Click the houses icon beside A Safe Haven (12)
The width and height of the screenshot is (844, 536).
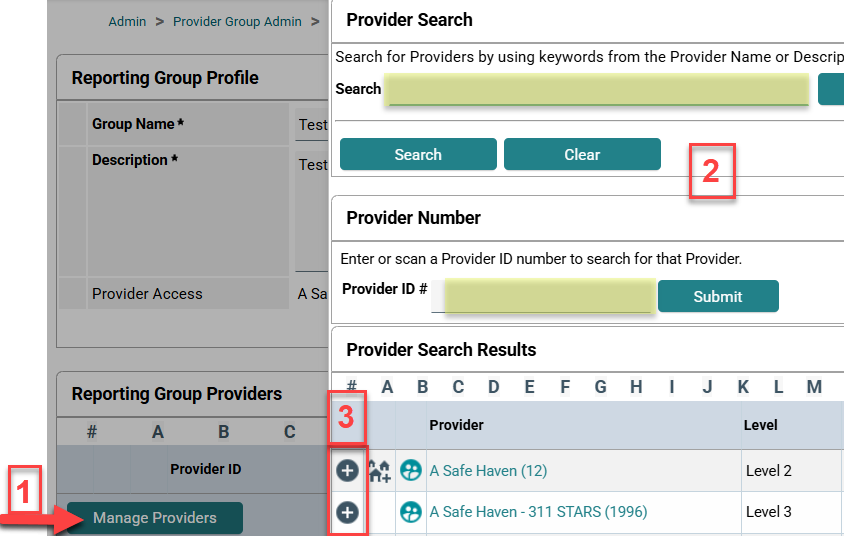tap(379, 471)
